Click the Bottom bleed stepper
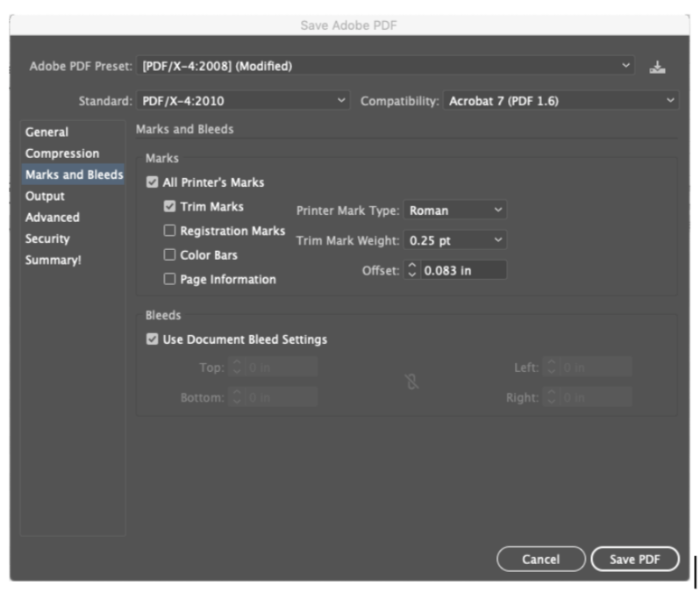The image size is (700, 593). (237, 397)
